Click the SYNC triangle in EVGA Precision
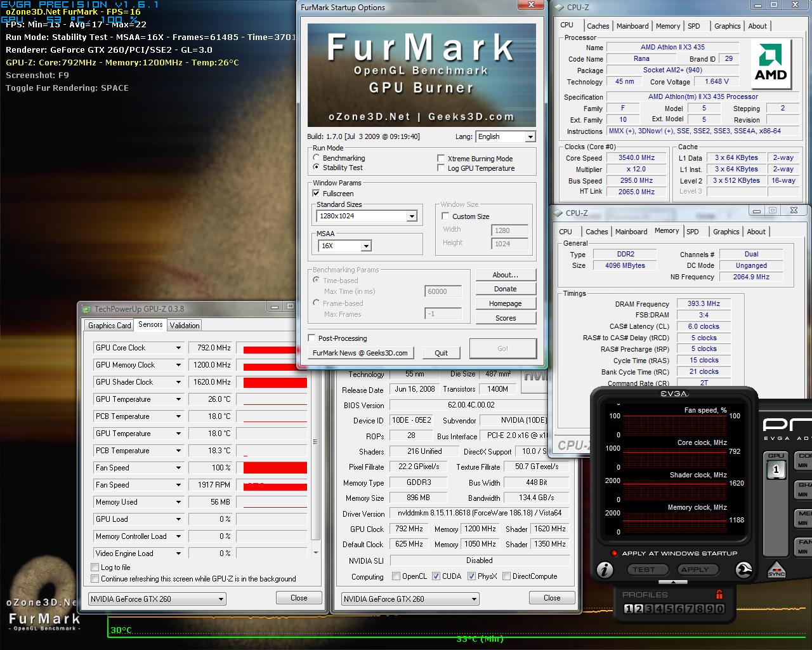Viewport: 812px width, 650px height. 776,569
